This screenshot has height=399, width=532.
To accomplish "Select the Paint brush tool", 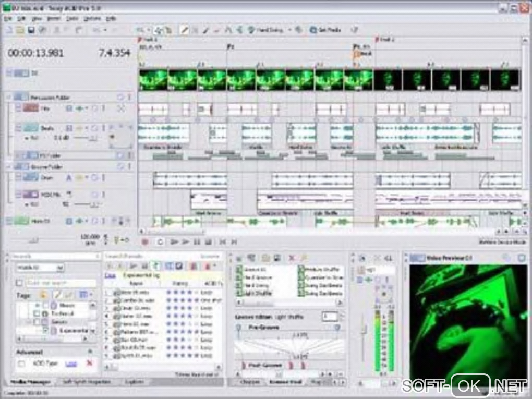I will click(205, 30).
